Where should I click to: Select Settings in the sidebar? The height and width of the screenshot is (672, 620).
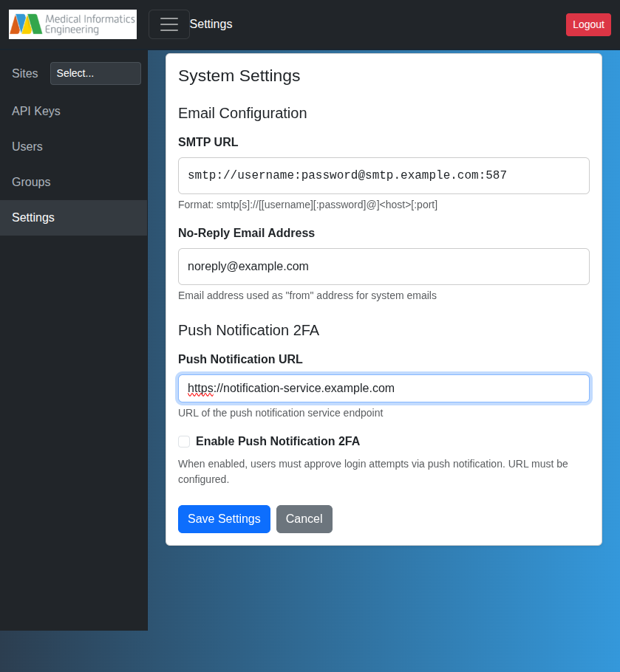point(33,217)
